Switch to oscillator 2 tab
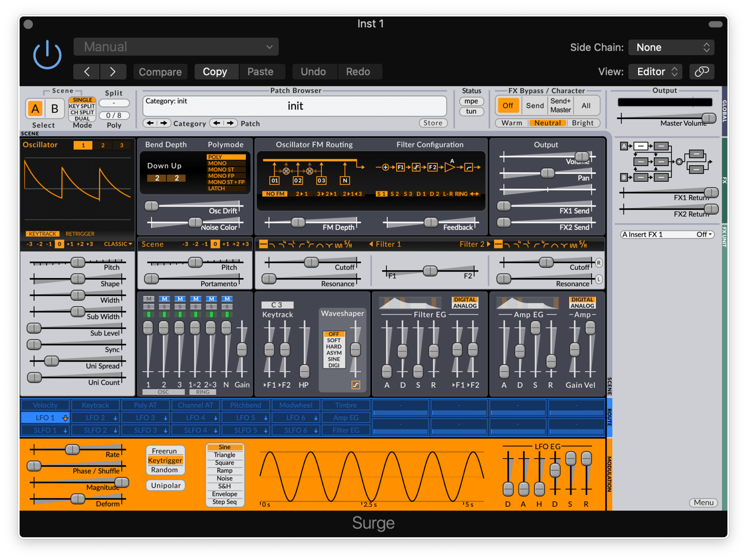This screenshot has height=560, width=747. [x=103, y=145]
